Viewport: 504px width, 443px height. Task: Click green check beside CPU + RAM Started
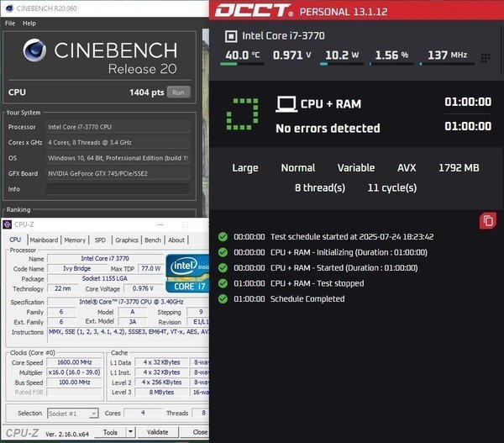(x=223, y=267)
